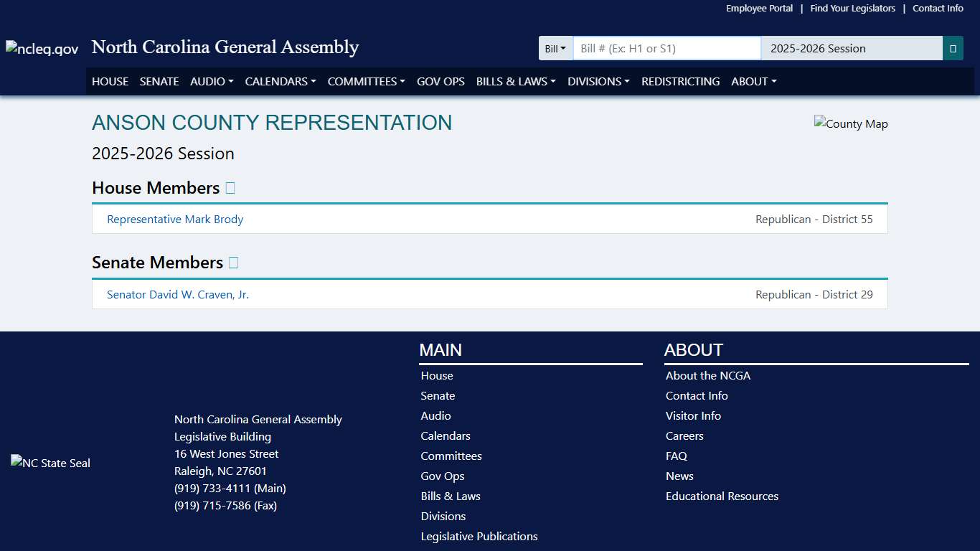Click the NC State Seal in footer
980x551 pixels.
coord(50,463)
